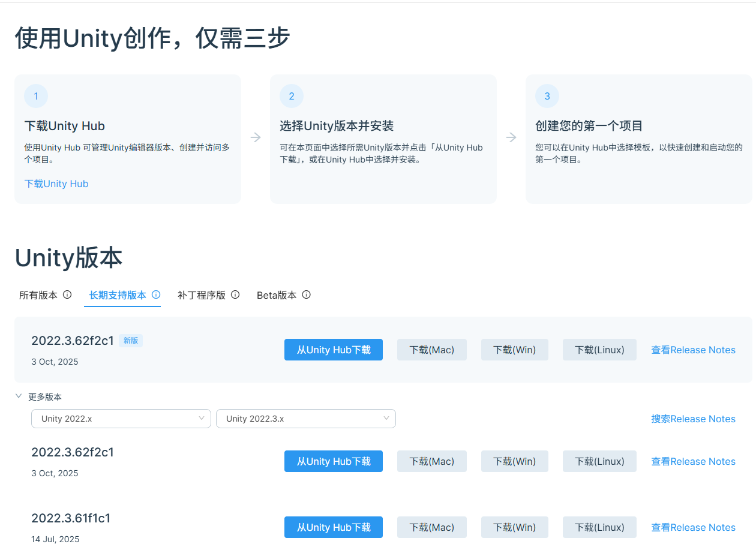The image size is (756, 550).
Task: Click 从Unity Hub下载 for version 2022.3.61f1c1
Action: click(x=334, y=527)
